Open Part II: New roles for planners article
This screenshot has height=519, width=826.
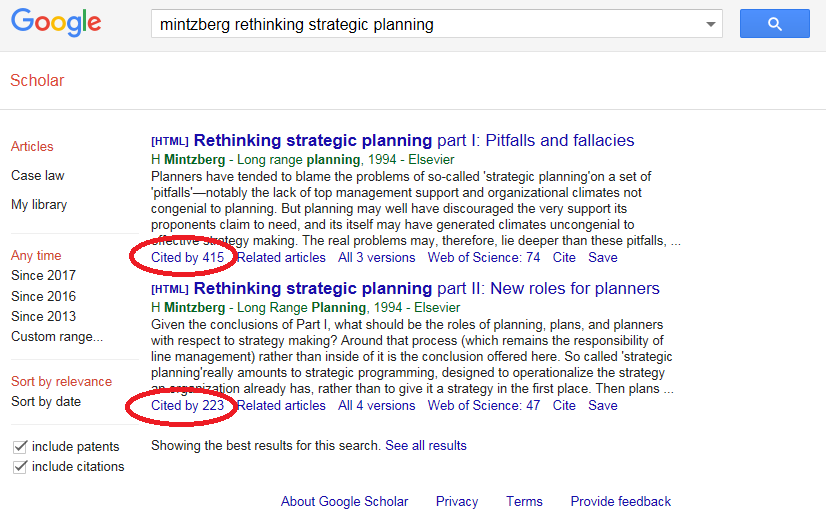[x=426, y=289]
